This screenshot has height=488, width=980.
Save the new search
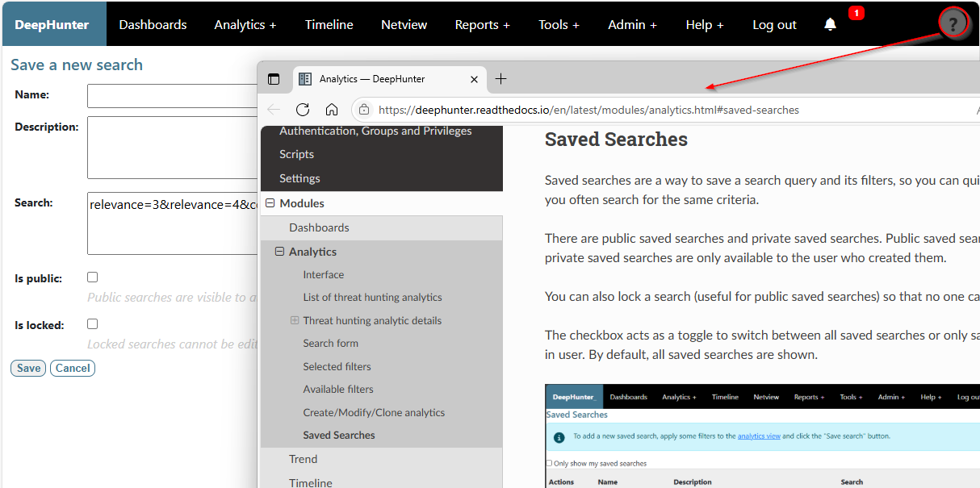click(x=28, y=368)
